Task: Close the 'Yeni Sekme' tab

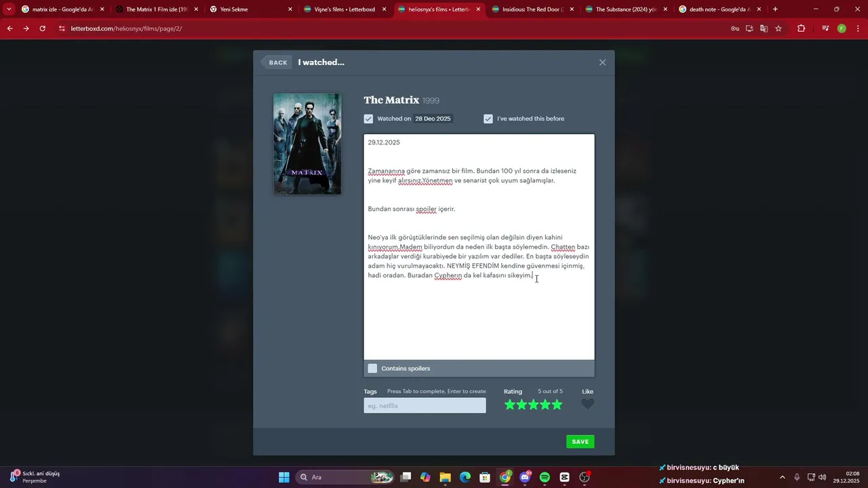Action: 290,9
